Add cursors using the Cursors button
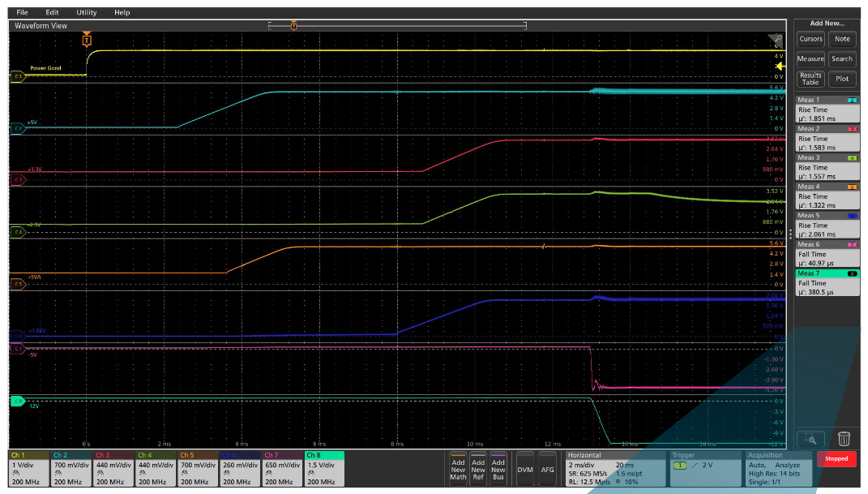This screenshot has height=494, width=868. (x=810, y=38)
